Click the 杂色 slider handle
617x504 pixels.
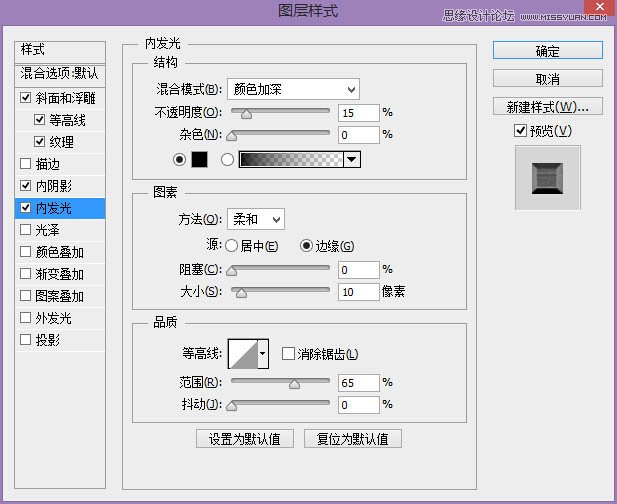click(232, 136)
